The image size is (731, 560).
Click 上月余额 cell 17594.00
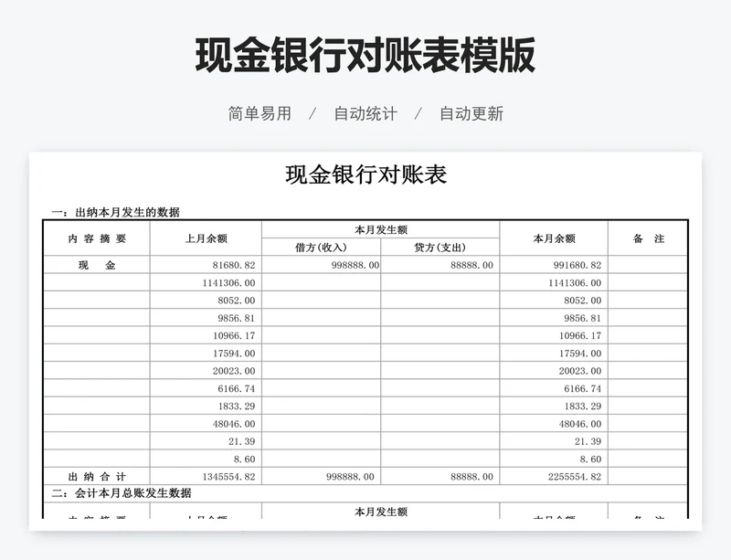(207, 353)
